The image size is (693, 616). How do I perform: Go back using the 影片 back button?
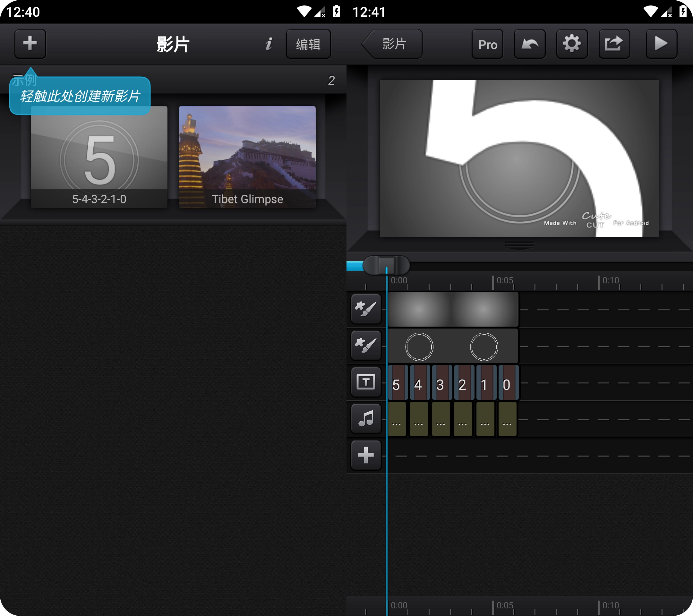tap(393, 44)
